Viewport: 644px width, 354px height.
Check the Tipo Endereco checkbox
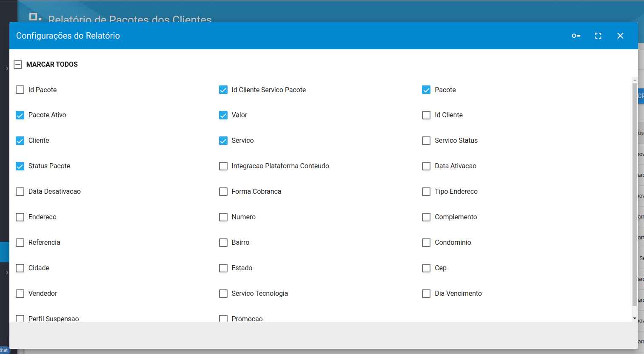[x=426, y=192]
